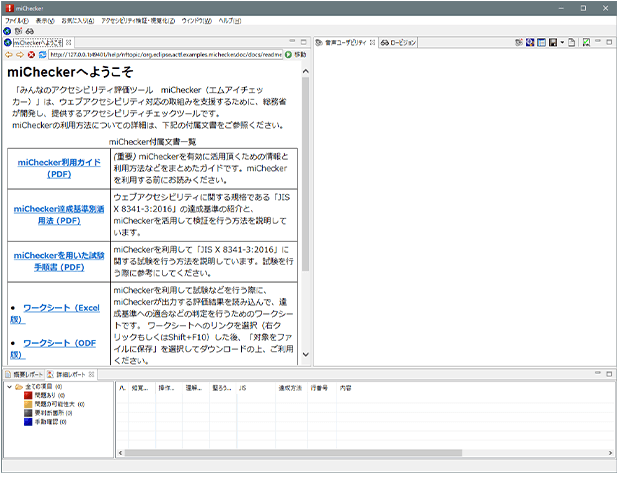Sort by the 知覚 column header
This screenshot has height=480, width=618.
click(141, 388)
